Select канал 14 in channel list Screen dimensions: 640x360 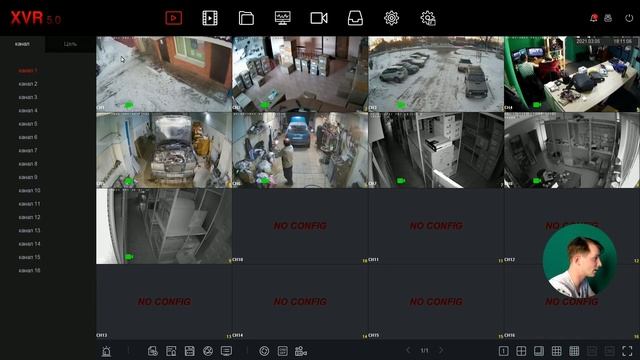[x=29, y=244]
